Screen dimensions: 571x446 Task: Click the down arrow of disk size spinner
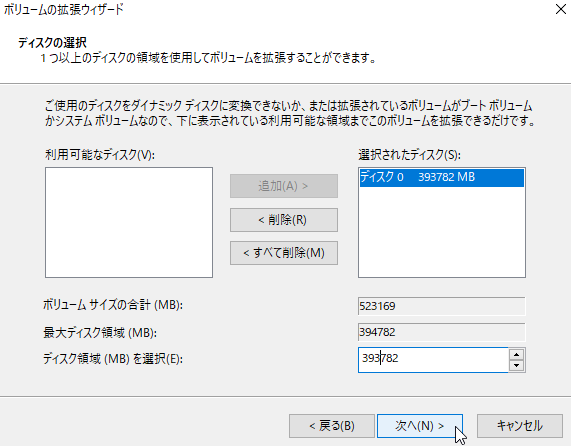516,366
